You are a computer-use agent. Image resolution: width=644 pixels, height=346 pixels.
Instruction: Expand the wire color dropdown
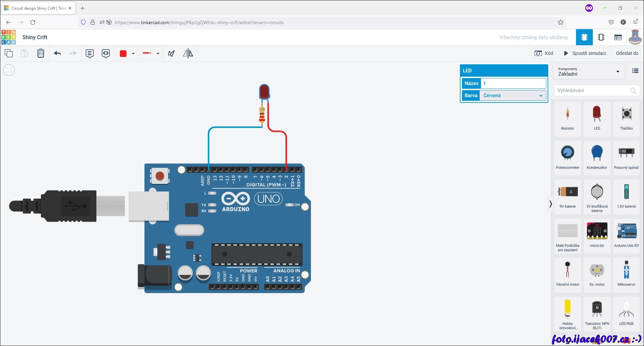(x=133, y=53)
